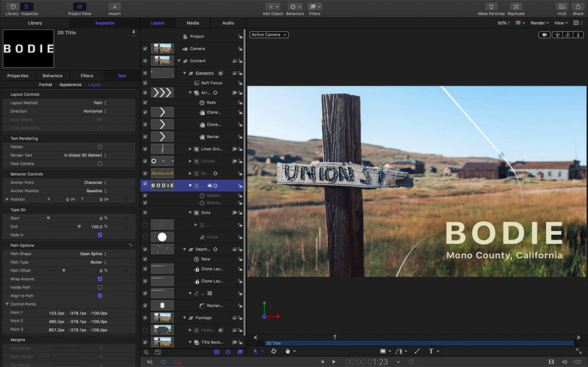588x367 pixels.
Task: Click the 50% zoom level control
Action: [504, 23]
